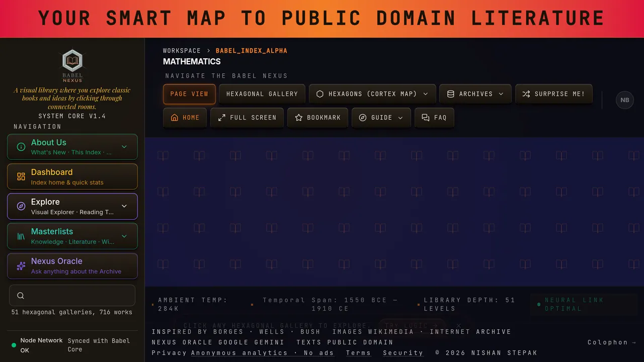The width and height of the screenshot is (644, 362).
Task: Click the BABEL_INDEX_ALPHA breadcrumb
Action: point(252,51)
